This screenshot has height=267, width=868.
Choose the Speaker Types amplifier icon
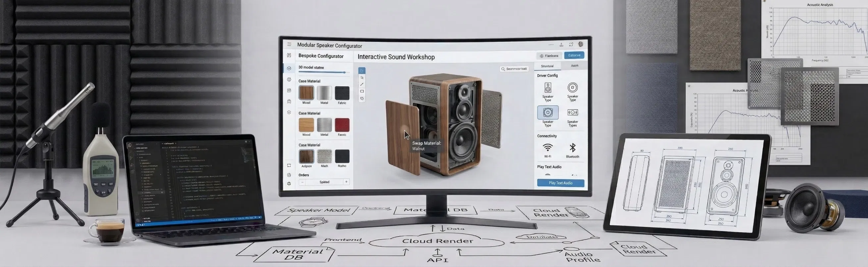coord(572,112)
